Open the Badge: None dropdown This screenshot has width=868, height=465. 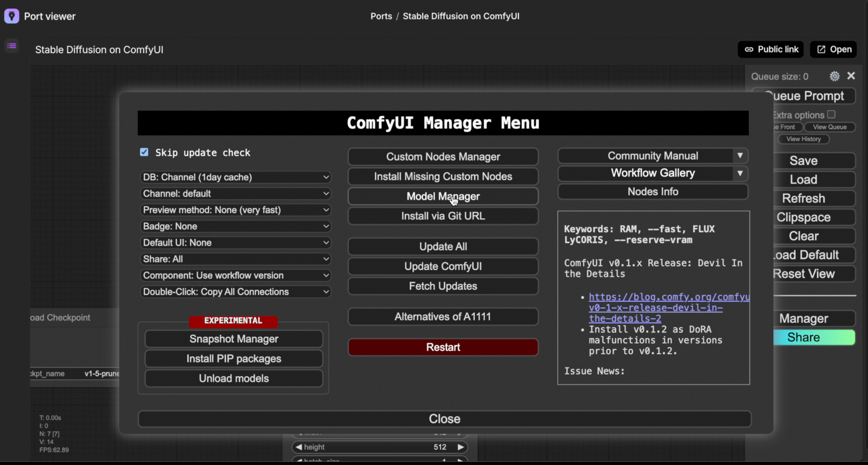point(235,226)
